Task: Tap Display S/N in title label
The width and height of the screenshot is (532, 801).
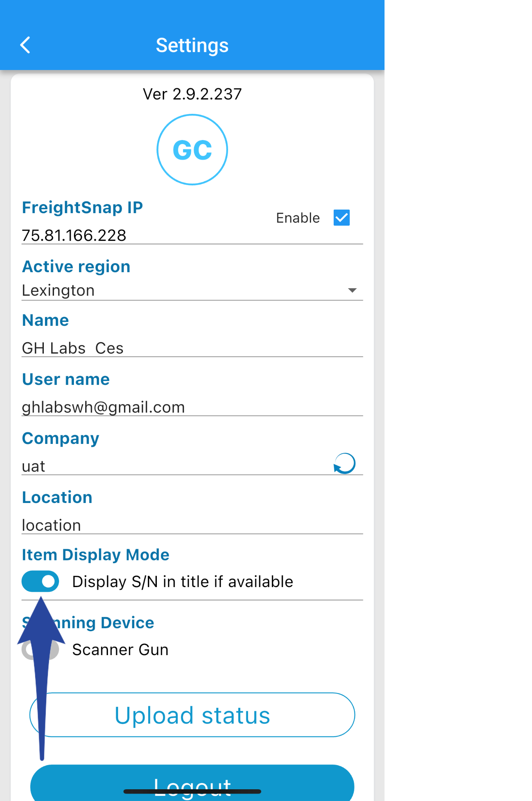Action: click(x=183, y=582)
